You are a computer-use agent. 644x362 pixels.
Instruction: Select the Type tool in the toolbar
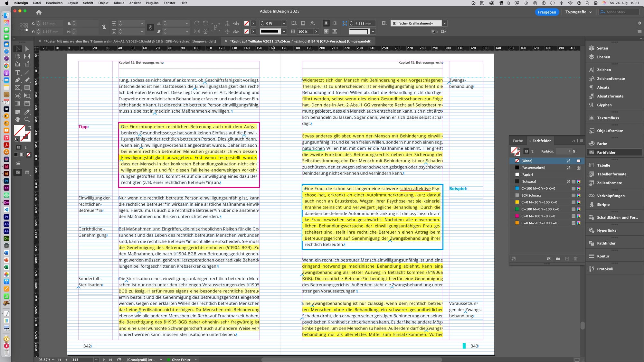tap(18, 72)
